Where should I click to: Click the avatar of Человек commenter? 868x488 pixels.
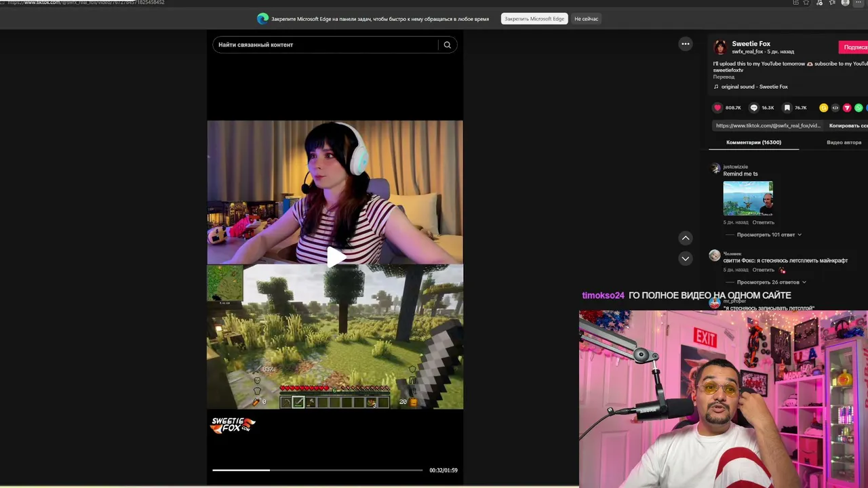click(x=715, y=256)
